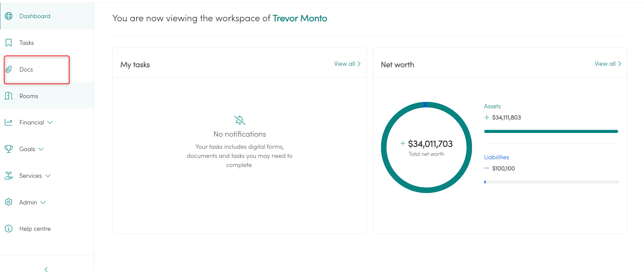Image resolution: width=644 pixels, height=276 pixels.
Task: Click the Dashboard globe icon
Action: pyautogui.click(x=9, y=16)
